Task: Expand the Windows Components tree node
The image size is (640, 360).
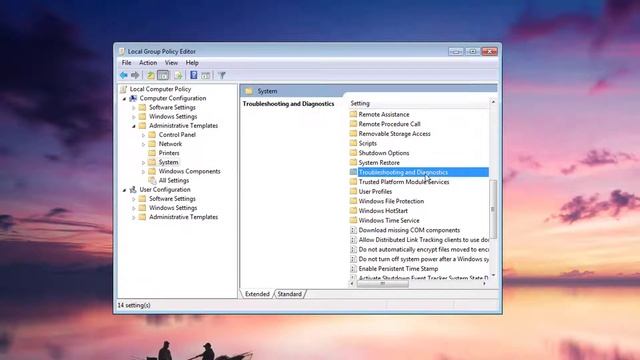Action: [143, 172]
